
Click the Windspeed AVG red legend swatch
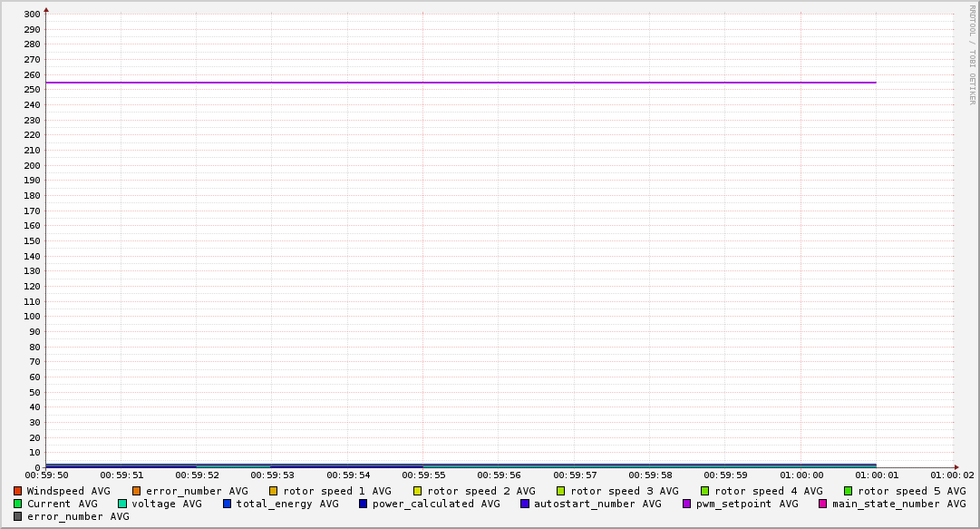[17, 491]
